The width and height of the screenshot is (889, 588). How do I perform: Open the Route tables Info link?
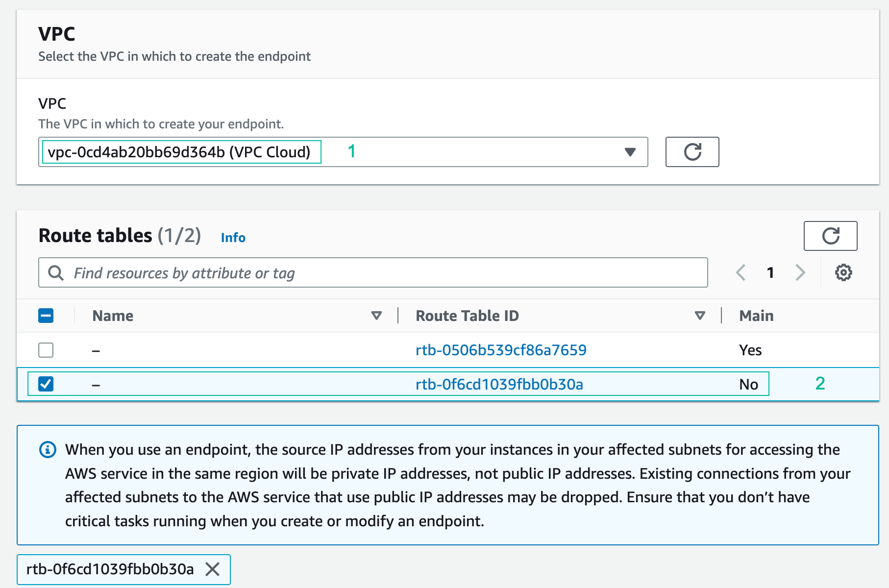pyautogui.click(x=233, y=238)
